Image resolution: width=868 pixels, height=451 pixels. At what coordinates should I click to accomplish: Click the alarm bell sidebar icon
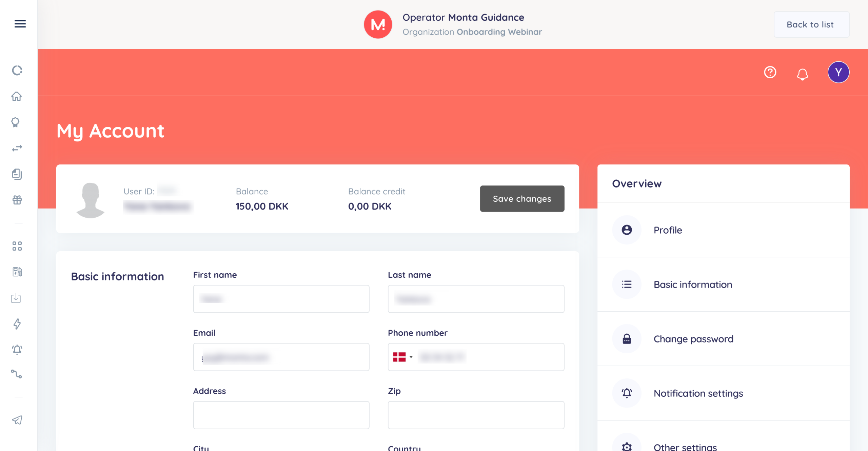tap(17, 349)
